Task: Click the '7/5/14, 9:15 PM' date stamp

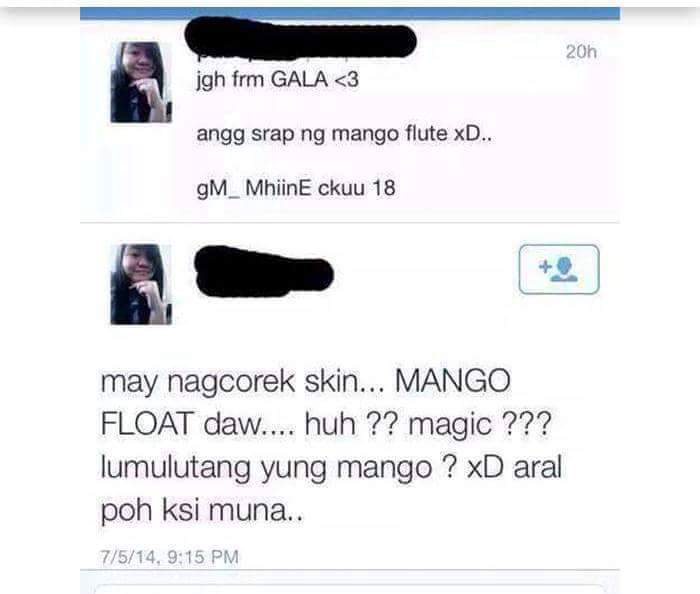Action: click(170, 557)
